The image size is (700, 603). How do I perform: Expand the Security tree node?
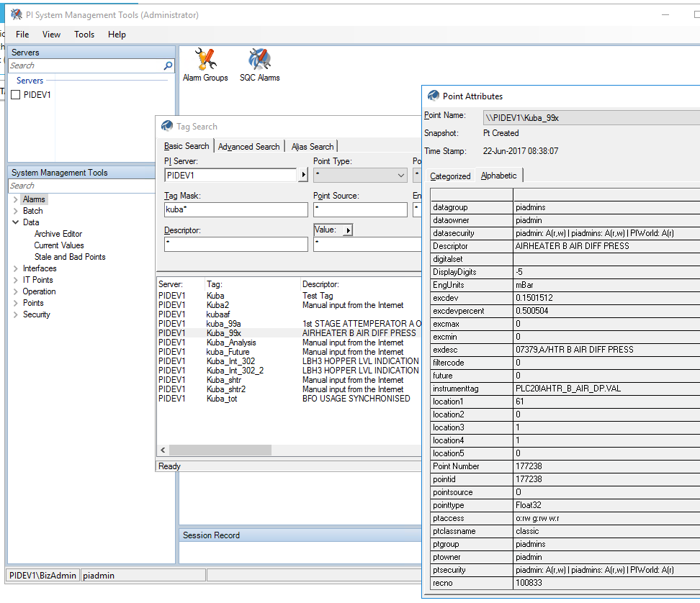[x=16, y=315]
